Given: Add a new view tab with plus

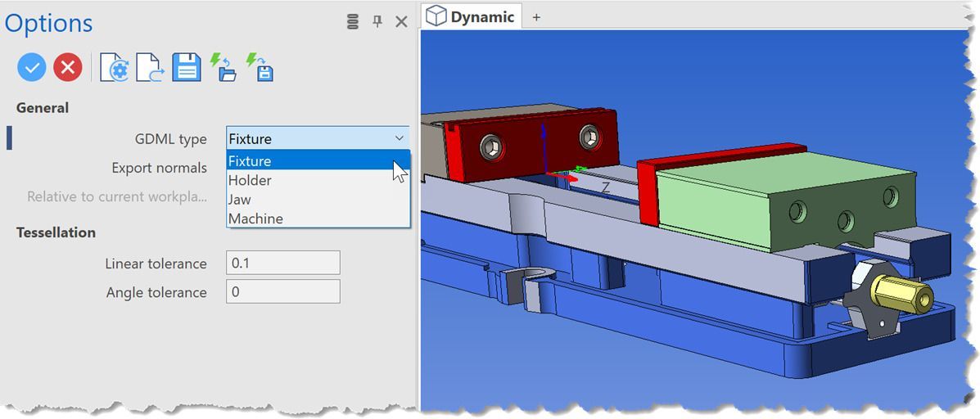Looking at the screenshot, I should click(535, 17).
